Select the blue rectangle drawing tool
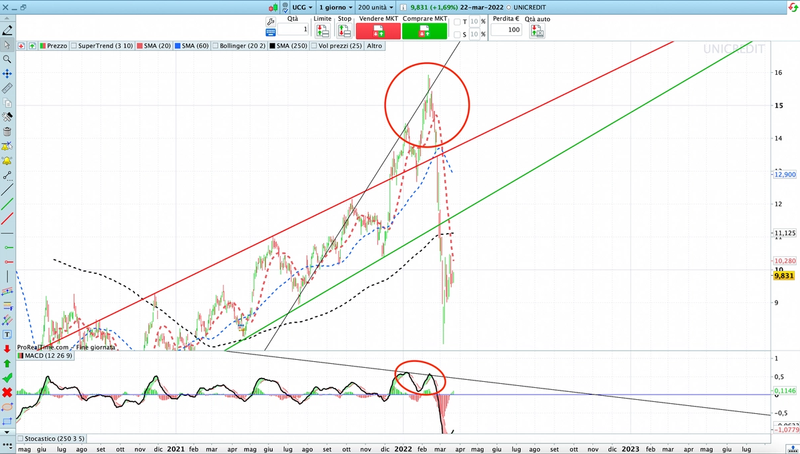 pyautogui.click(x=7, y=421)
